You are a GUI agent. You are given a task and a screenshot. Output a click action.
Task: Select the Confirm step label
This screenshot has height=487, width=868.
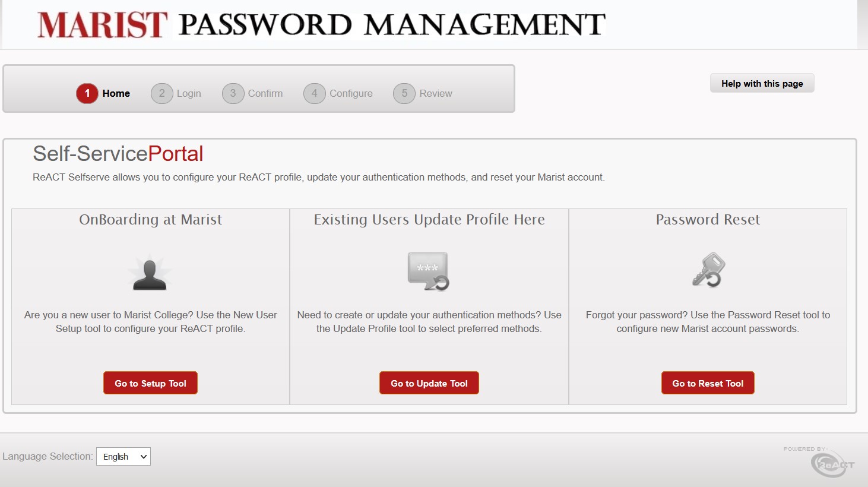tap(265, 93)
